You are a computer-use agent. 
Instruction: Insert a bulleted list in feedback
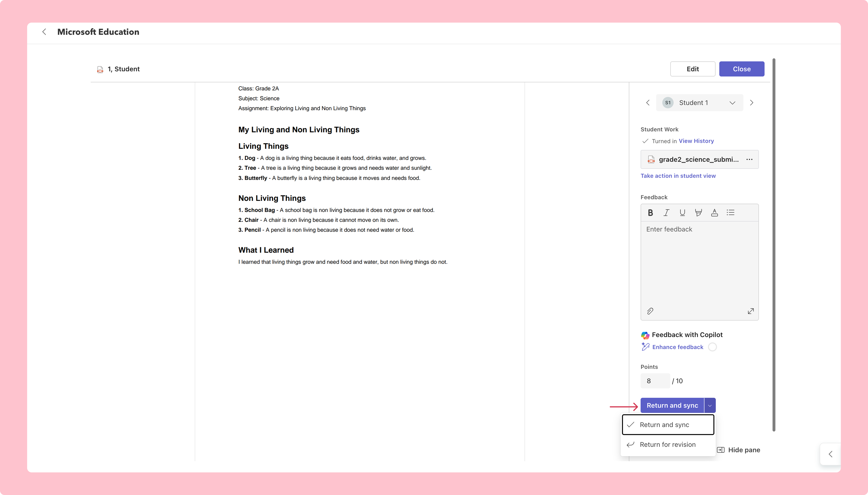tap(731, 212)
